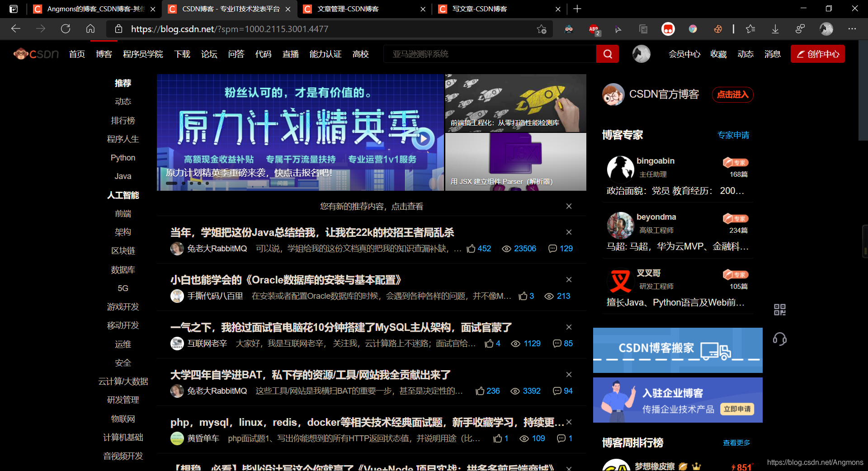Click the search magnifier icon
Screen dimensions: 868x471
[607, 54]
